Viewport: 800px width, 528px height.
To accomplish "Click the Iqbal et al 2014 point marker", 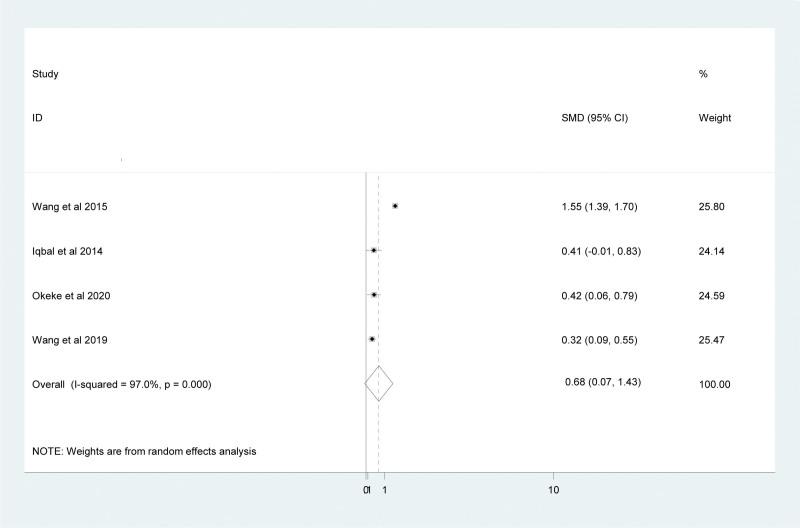I will (x=374, y=250).
